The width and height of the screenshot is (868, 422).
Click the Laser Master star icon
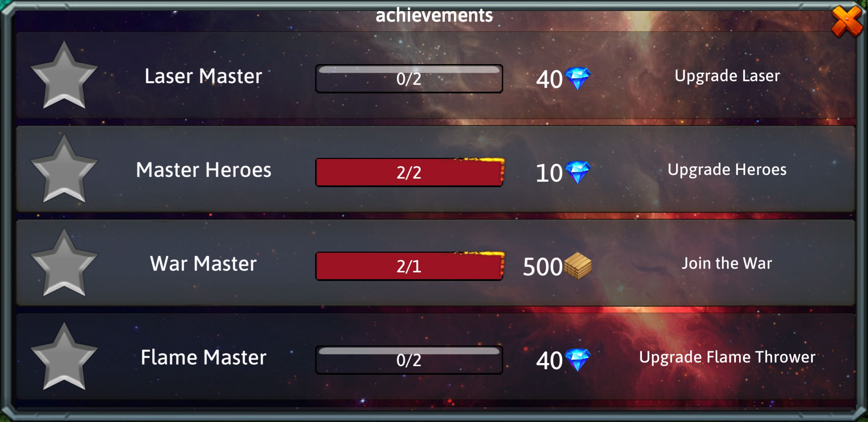64,75
